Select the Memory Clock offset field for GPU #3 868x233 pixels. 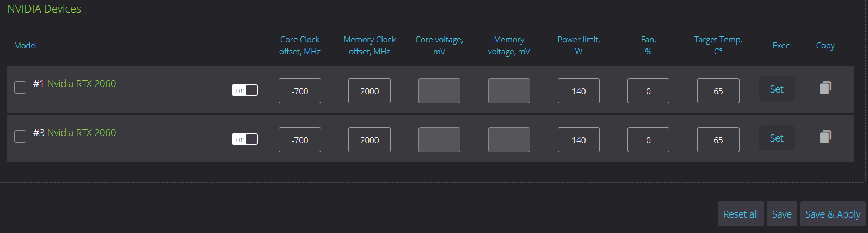[x=370, y=140]
